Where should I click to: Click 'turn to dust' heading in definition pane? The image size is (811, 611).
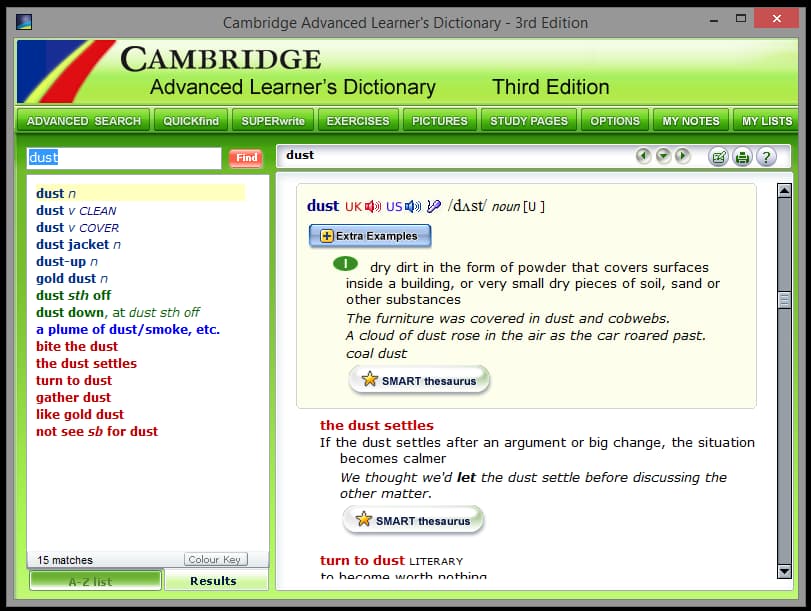click(x=362, y=560)
